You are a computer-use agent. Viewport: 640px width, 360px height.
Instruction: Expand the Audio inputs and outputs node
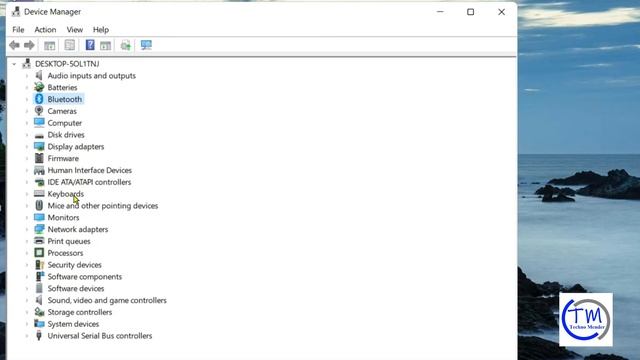click(x=27, y=76)
